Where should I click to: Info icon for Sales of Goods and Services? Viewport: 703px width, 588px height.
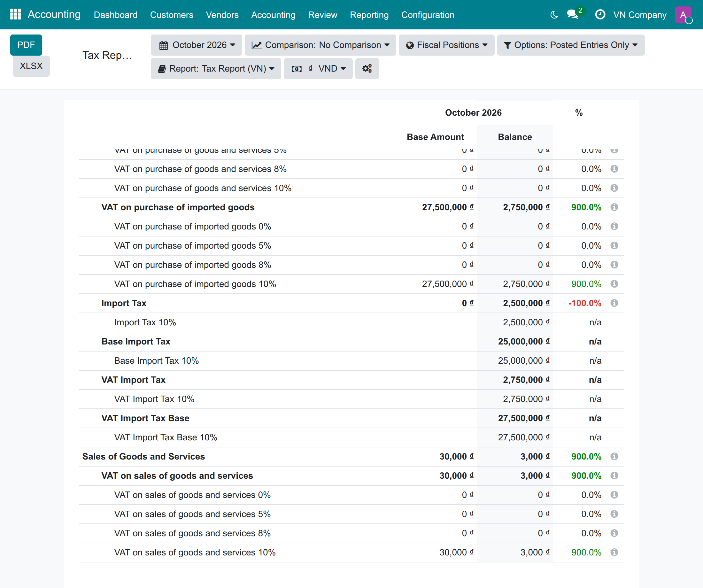coord(614,456)
